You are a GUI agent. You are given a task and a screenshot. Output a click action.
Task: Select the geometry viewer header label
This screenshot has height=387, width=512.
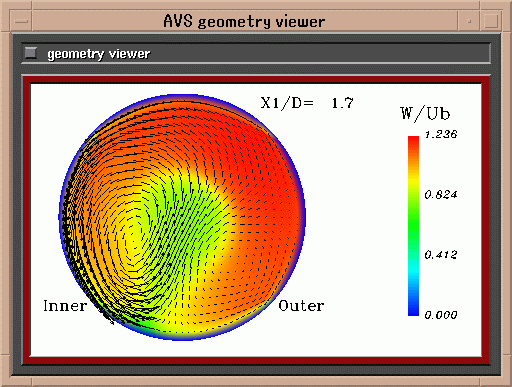click(99, 54)
